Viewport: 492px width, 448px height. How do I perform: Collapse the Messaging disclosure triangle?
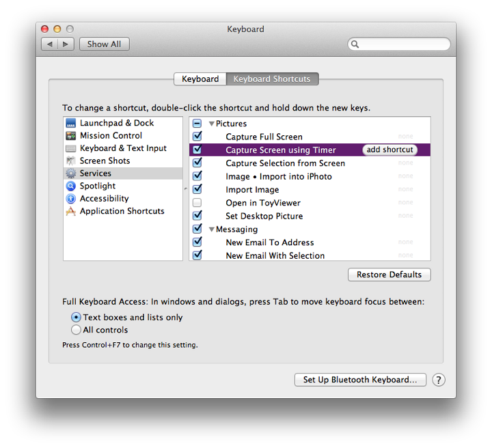pyautogui.click(x=212, y=229)
